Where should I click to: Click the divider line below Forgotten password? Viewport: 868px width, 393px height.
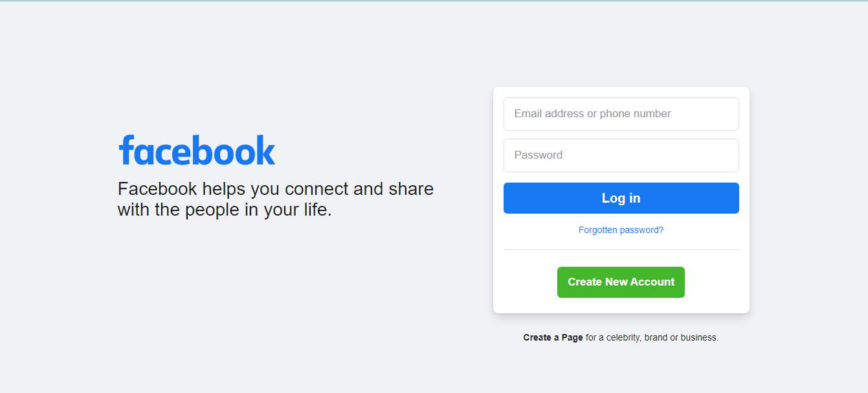point(621,249)
